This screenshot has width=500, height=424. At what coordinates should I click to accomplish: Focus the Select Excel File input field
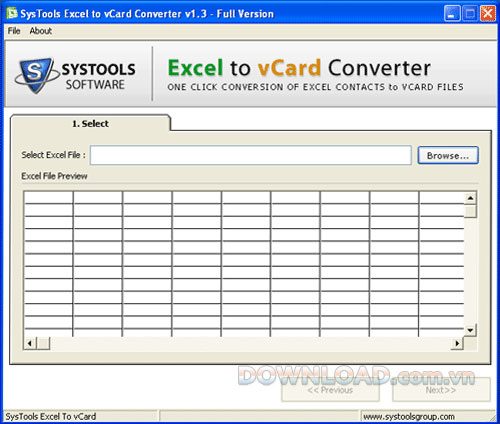pos(251,155)
